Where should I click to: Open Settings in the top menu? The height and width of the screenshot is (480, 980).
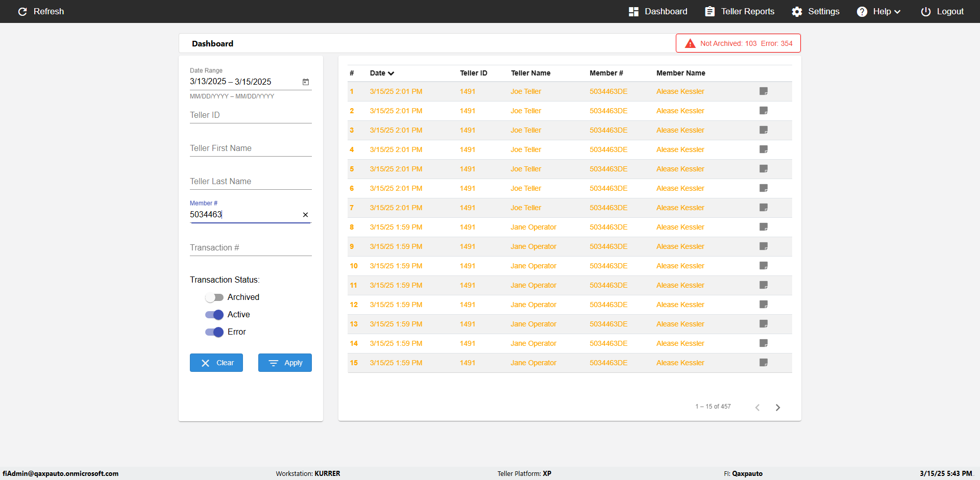tap(816, 11)
